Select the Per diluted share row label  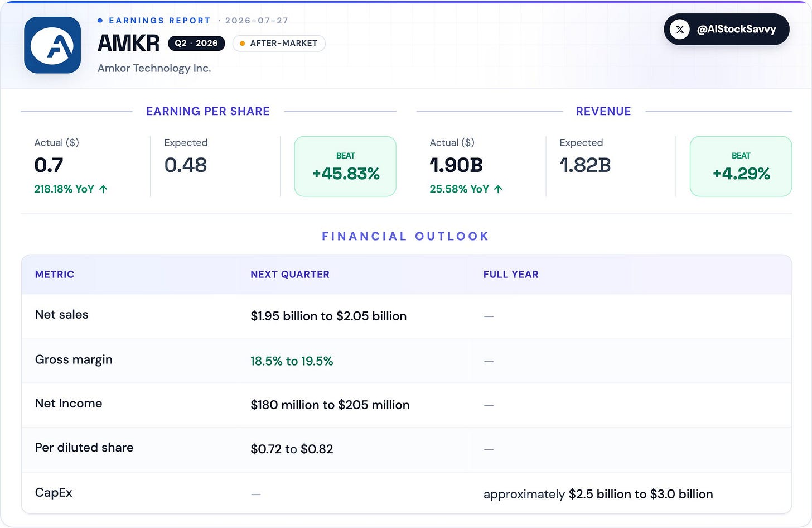(84, 448)
